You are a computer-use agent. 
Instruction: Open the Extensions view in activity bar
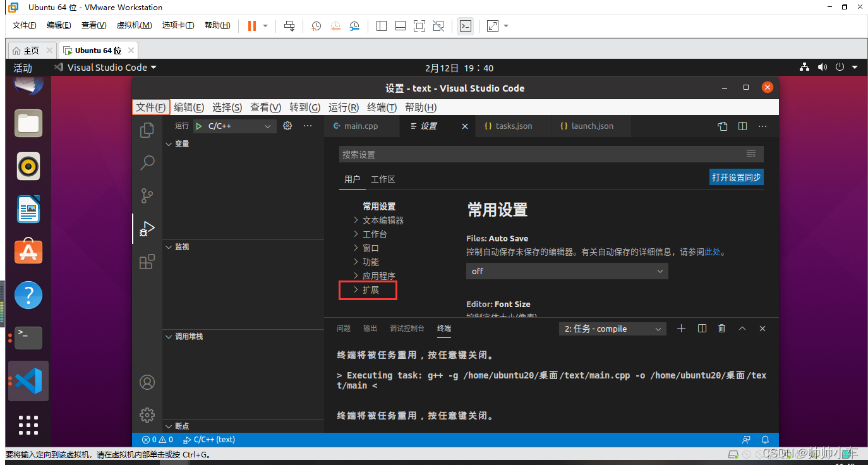[x=147, y=262]
